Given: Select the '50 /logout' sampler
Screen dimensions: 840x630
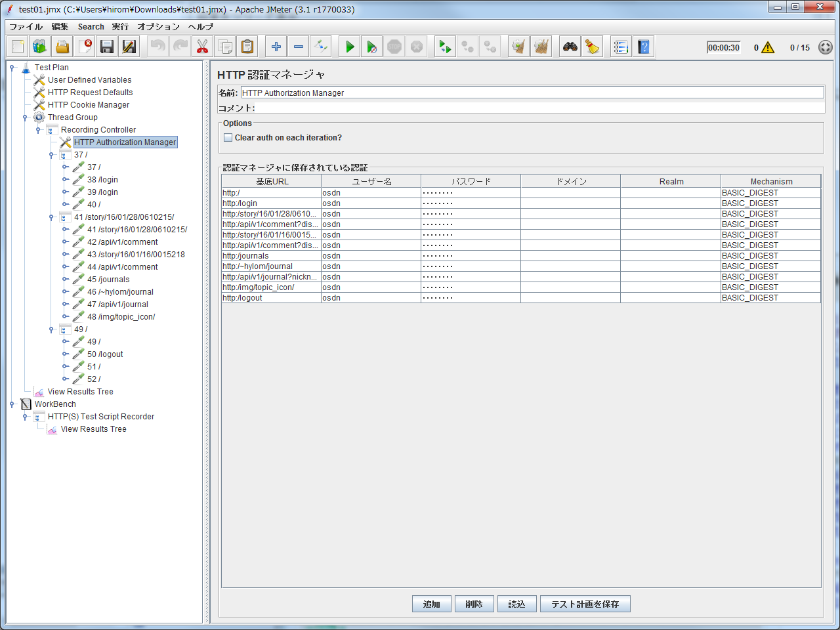Looking at the screenshot, I should pos(105,354).
